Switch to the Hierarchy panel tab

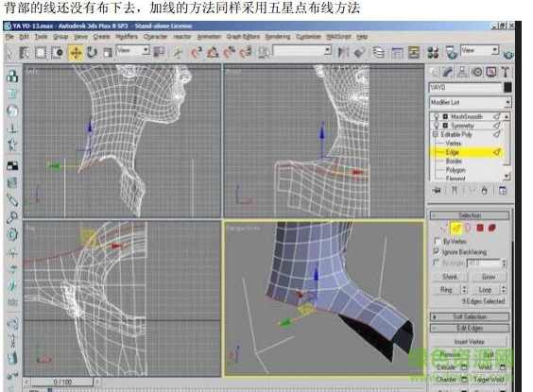pos(463,72)
